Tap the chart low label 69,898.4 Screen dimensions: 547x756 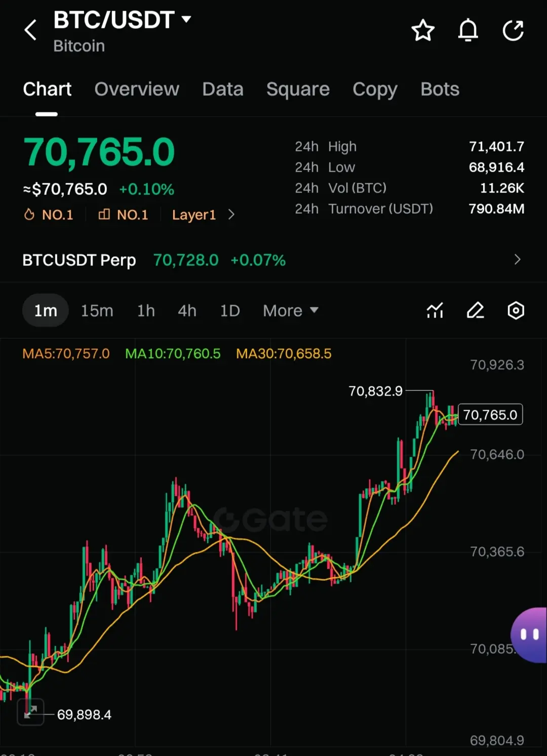click(84, 714)
